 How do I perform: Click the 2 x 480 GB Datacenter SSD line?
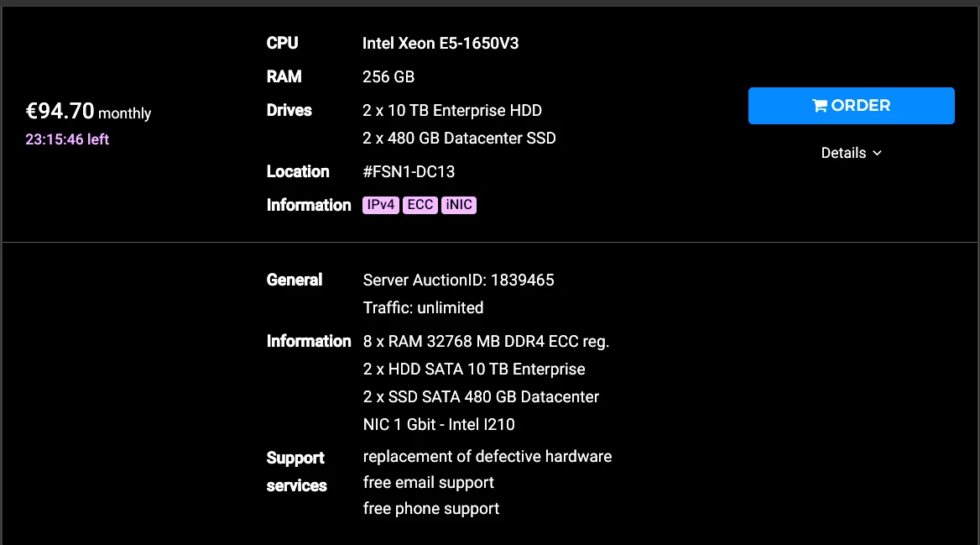tap(459, 138)
